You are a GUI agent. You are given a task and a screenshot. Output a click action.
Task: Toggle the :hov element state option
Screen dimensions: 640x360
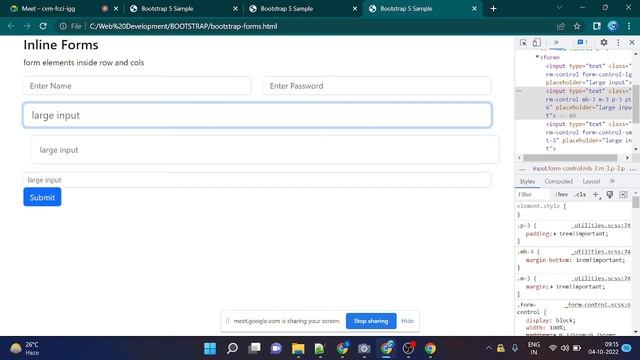click(x=561, y=195)
